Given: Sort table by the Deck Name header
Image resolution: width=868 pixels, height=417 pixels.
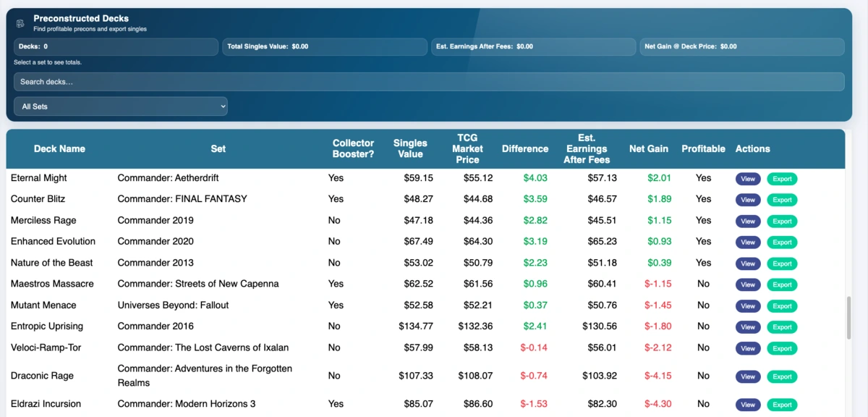Looking at the screenshot, I should click(x=60, y=148).
